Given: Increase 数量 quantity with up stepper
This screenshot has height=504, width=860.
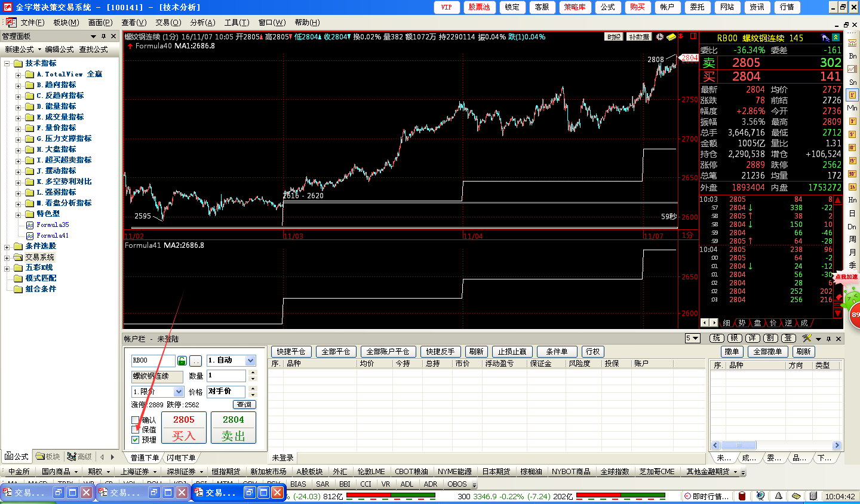Looking at the screenshot, I should coord(253,373).
